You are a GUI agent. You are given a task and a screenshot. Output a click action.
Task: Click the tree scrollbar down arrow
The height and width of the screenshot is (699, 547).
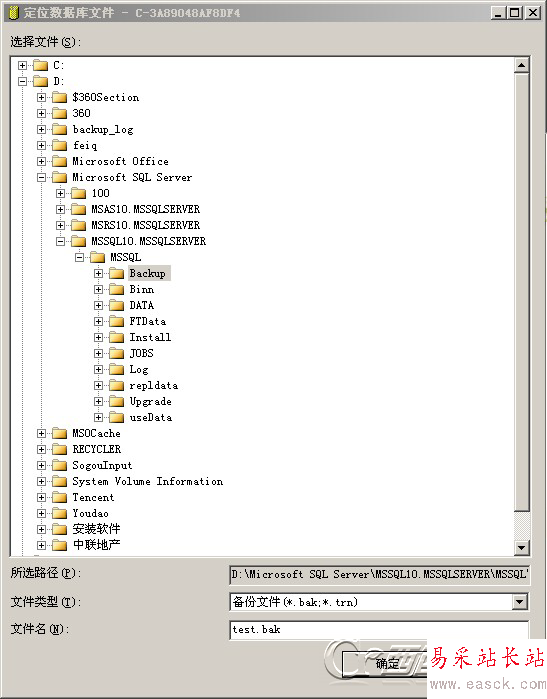522,547
